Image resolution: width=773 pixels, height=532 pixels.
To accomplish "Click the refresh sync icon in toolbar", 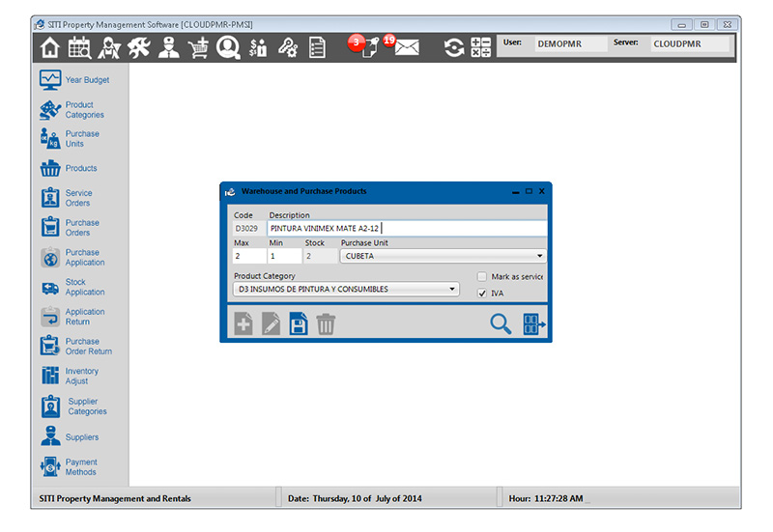I will point(453,47).
